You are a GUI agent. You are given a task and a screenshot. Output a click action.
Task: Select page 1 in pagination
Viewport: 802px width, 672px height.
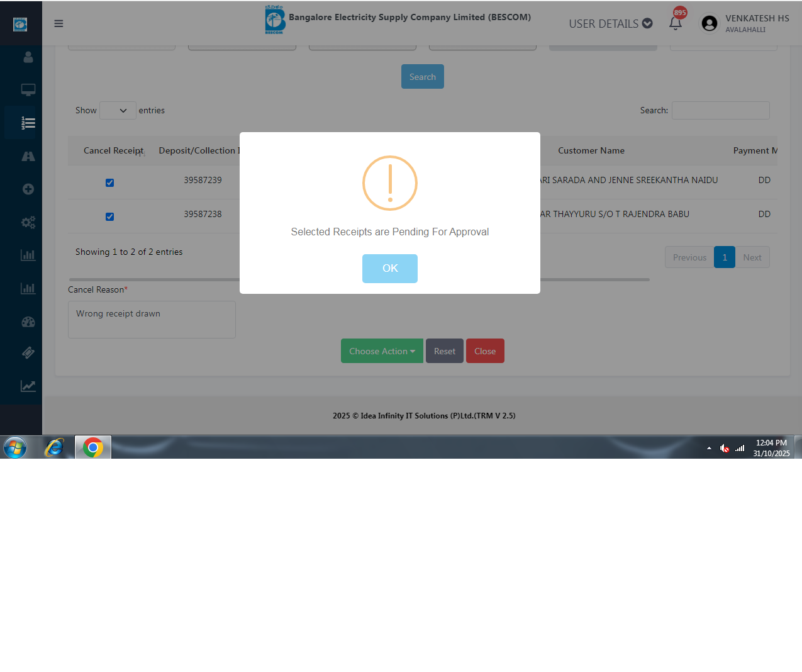tap(725, 257)
